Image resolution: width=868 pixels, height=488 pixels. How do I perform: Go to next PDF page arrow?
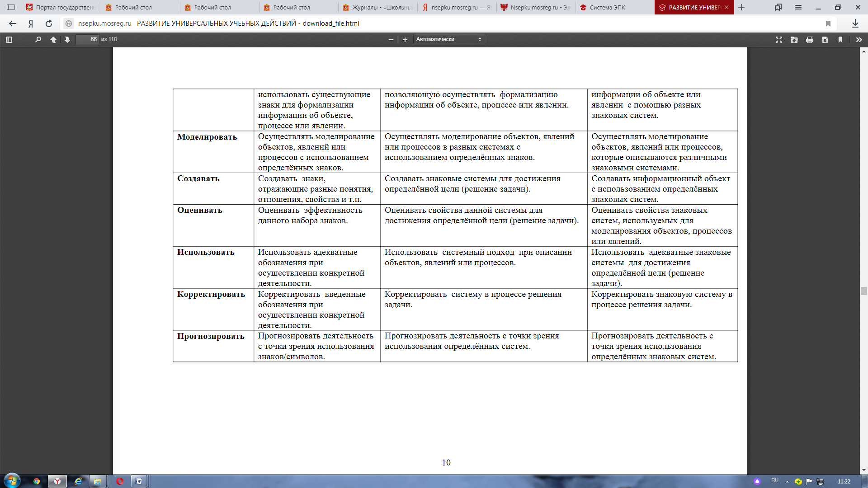click(x=67, y=39)
